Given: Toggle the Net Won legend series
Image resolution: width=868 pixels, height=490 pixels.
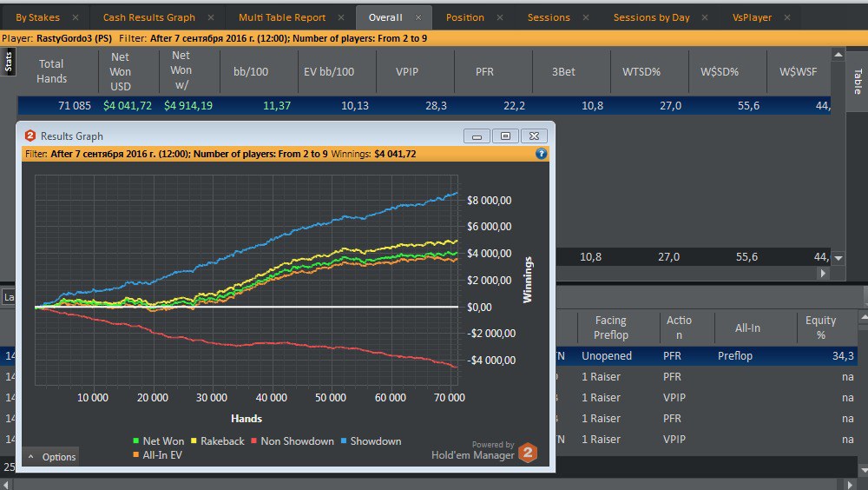Looking at the screenshot, I should (157, 441).
